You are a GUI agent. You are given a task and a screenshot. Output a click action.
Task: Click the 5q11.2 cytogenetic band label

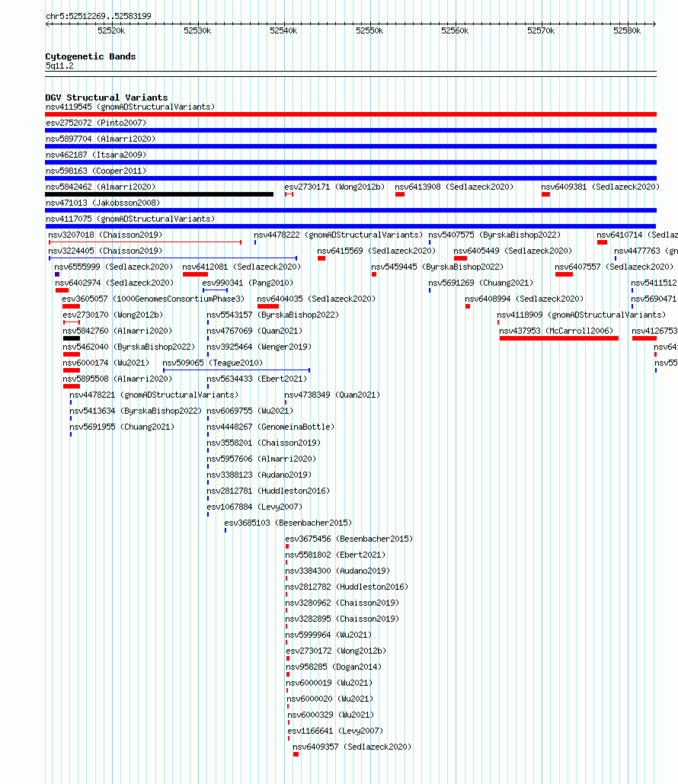pos(59,66)
